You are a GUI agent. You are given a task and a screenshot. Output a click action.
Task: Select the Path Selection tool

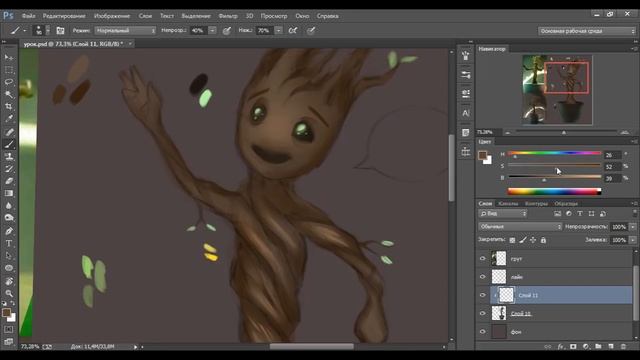tap(9, 256)
